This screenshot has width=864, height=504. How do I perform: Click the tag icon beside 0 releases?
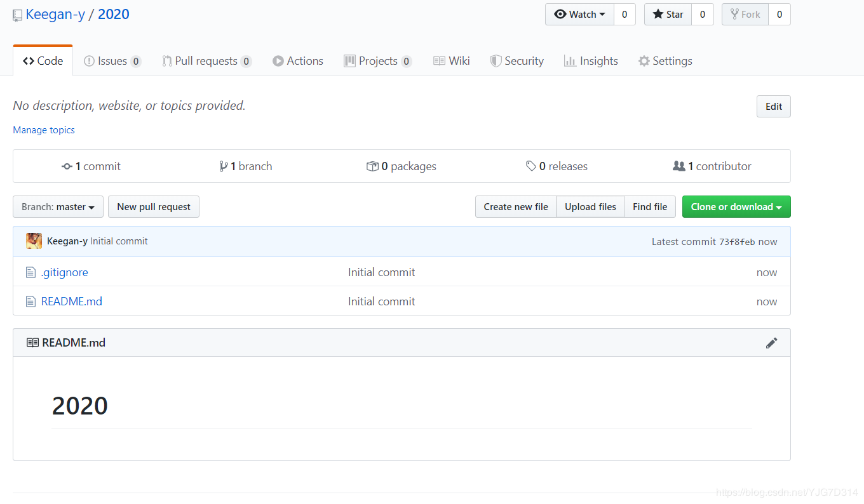click(x=531, y=166)
